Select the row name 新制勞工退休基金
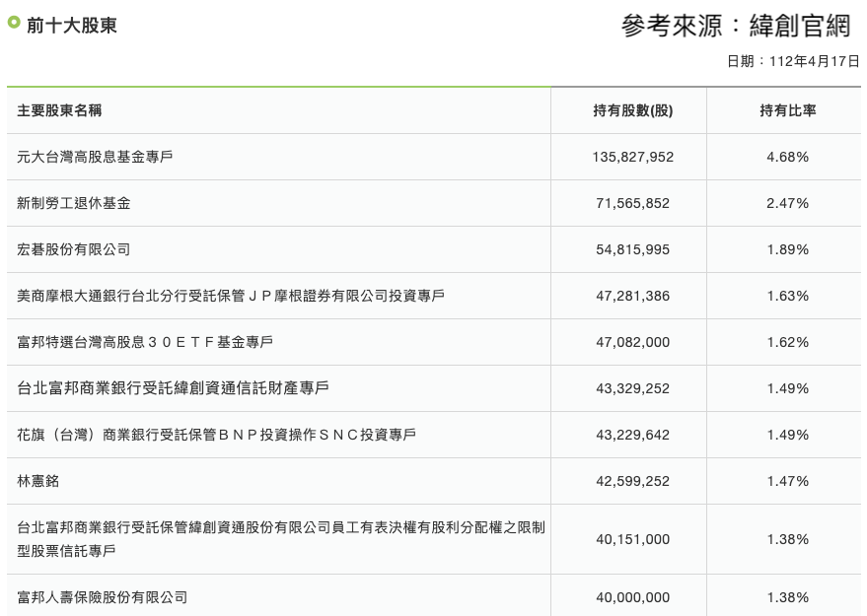The image size is (867, 616). (x=74, y=203)
